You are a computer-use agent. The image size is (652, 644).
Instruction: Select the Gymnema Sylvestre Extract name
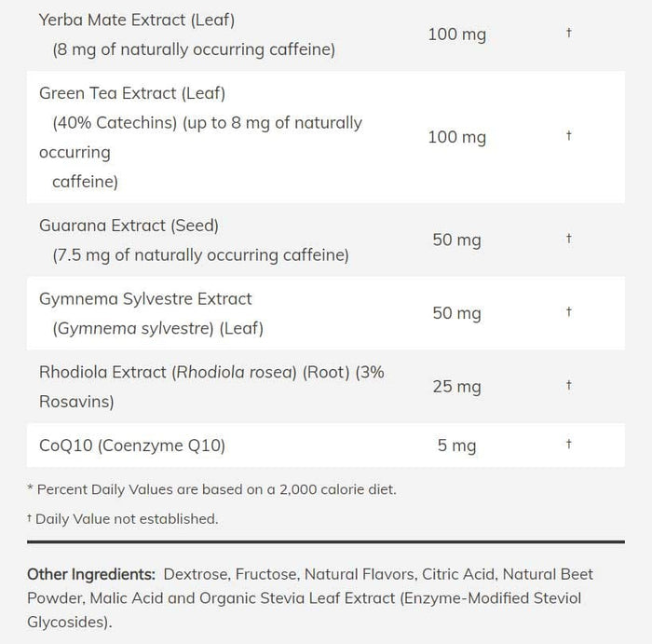click(145, 299)
